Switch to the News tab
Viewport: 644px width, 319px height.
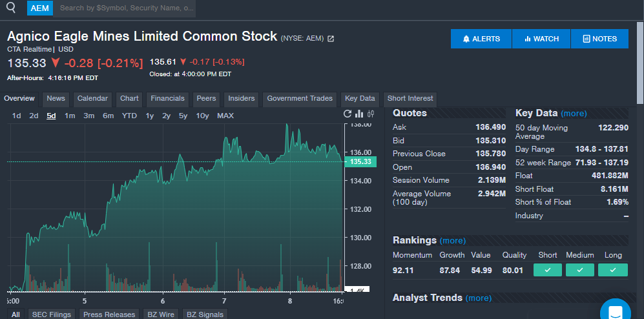(x=56, y=99)
